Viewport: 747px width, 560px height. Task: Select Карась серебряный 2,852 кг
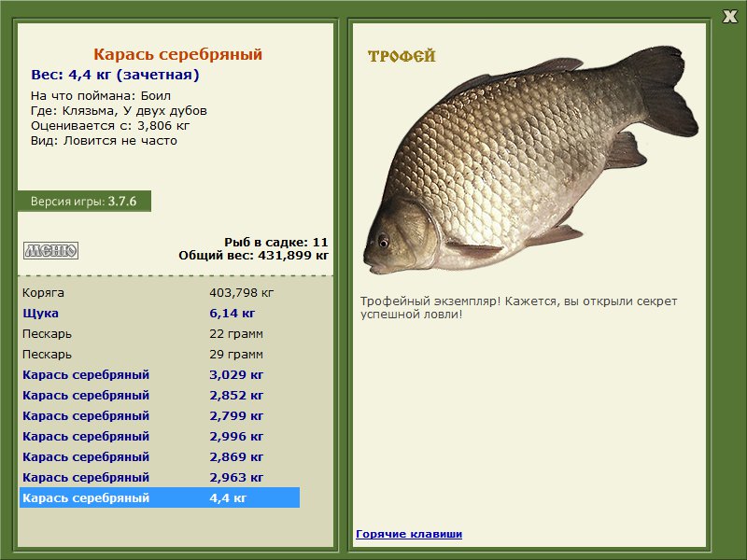click(160, 395)
